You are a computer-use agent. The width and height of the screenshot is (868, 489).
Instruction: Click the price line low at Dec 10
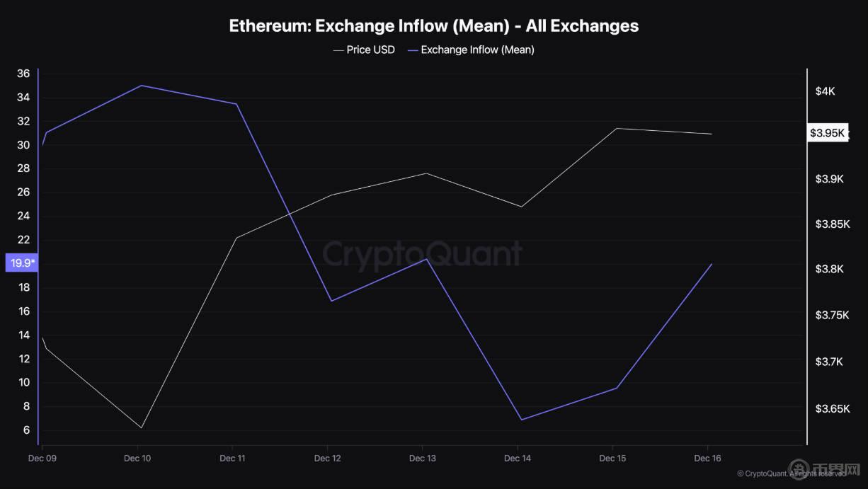pos(142,427)
